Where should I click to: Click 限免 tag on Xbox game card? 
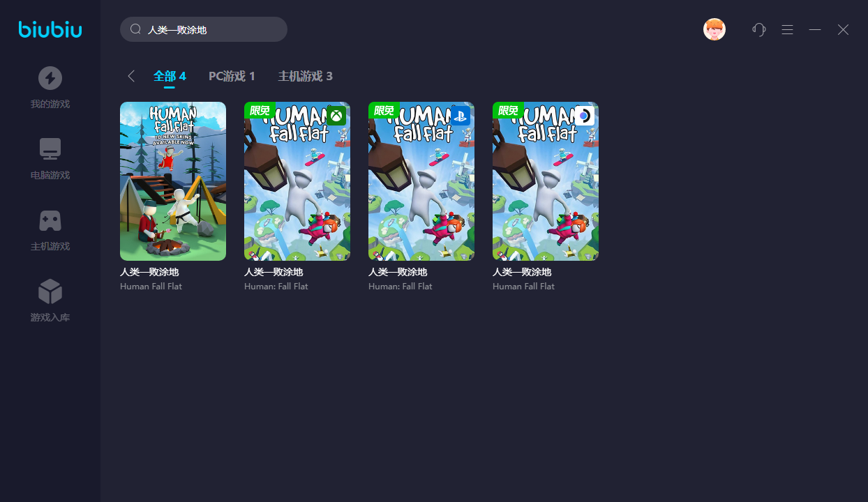260,110
